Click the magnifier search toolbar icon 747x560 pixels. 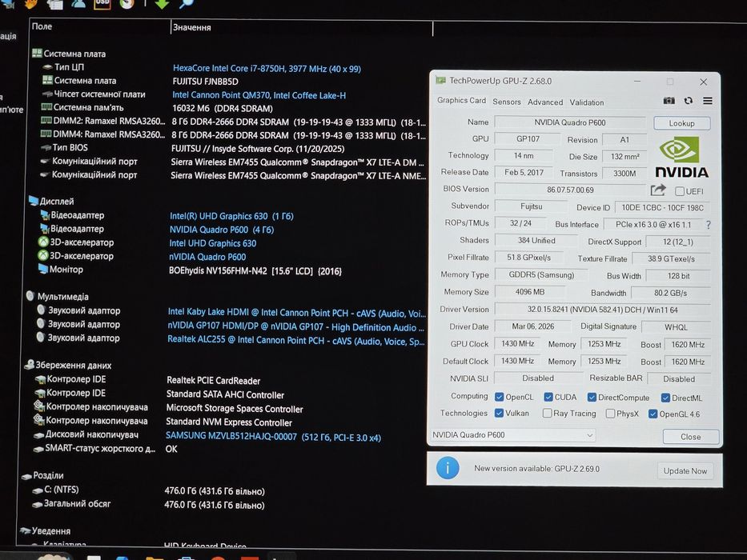187,3
